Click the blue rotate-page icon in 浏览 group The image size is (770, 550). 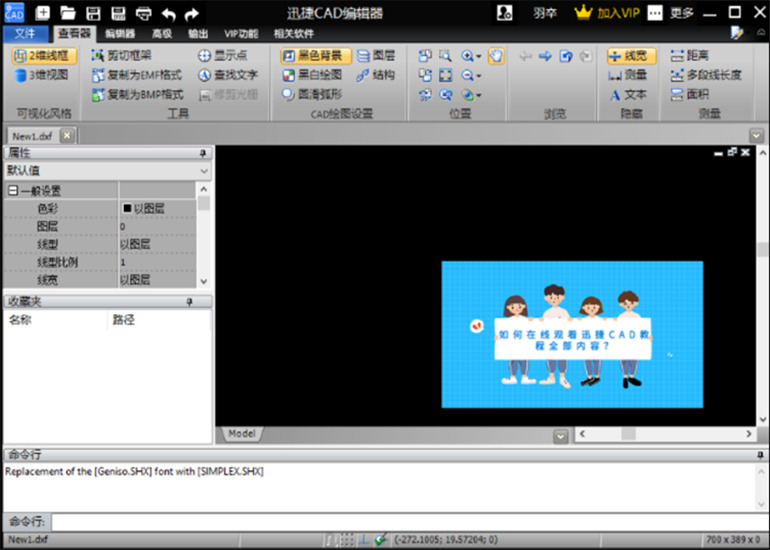point(566,56)
